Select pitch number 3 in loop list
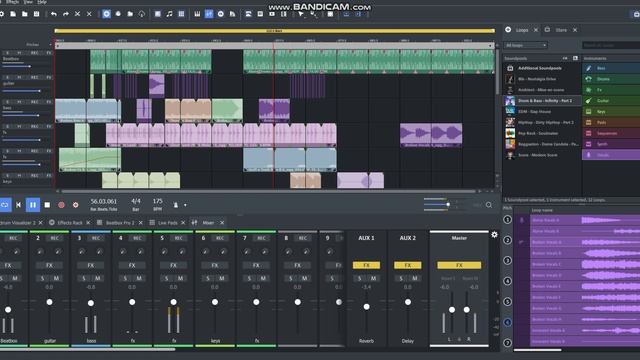640x360 pixels. (507, 260)
